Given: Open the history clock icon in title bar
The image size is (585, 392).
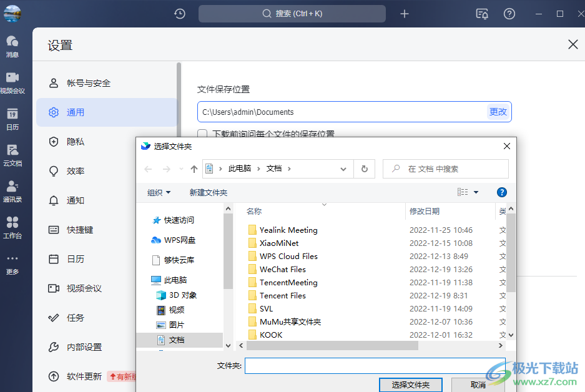Looking at the screenshot, I should point(179,14).
